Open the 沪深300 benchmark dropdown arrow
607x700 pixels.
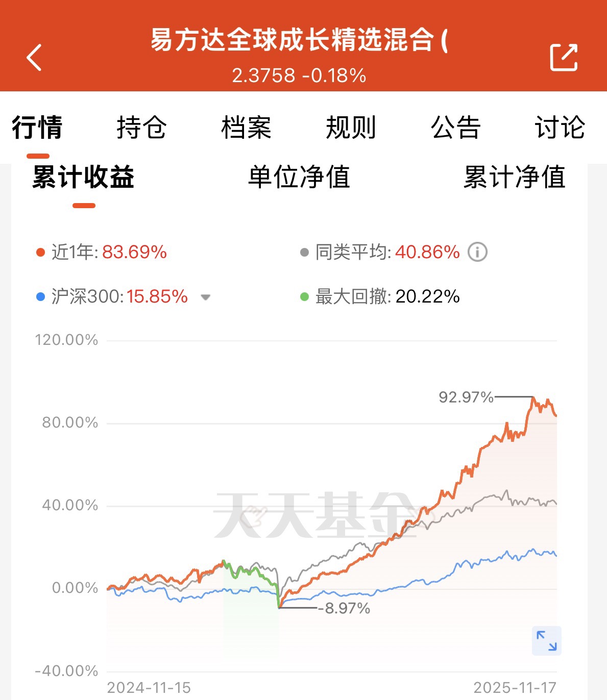205,297
